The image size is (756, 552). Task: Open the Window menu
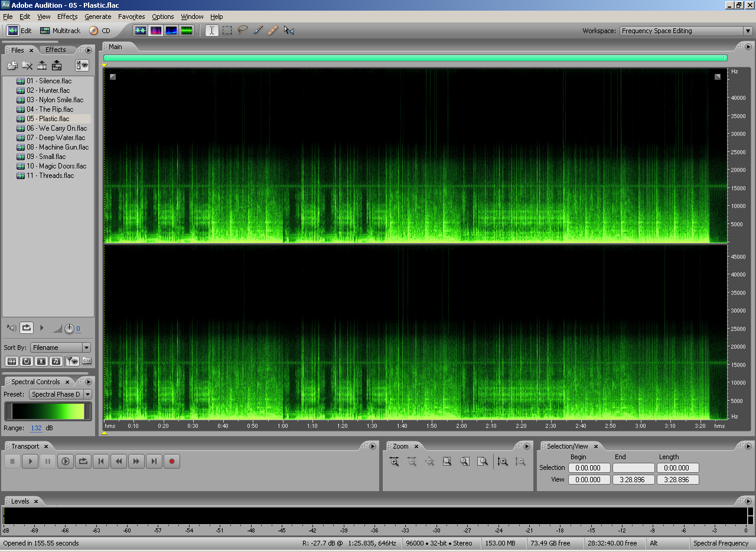(192, 17)
